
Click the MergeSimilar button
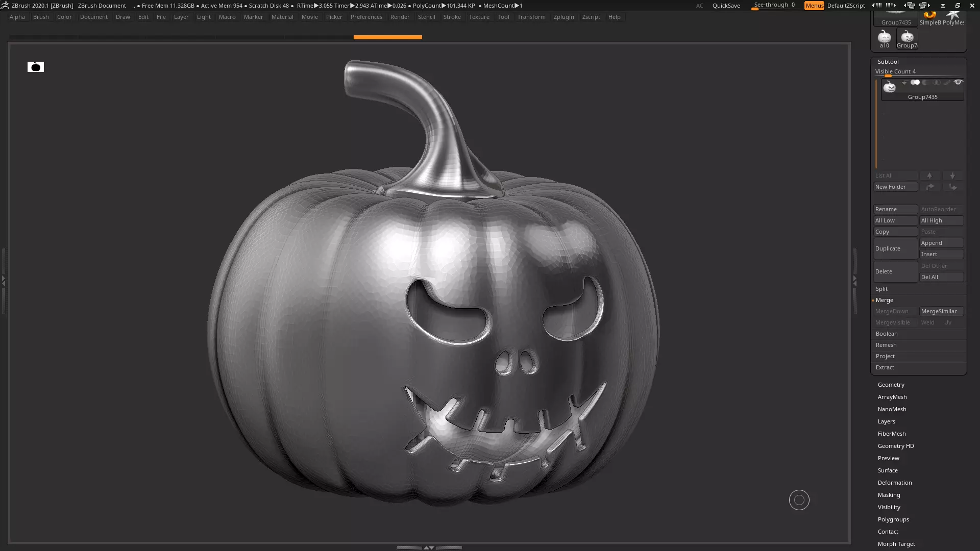pos(941,311)
